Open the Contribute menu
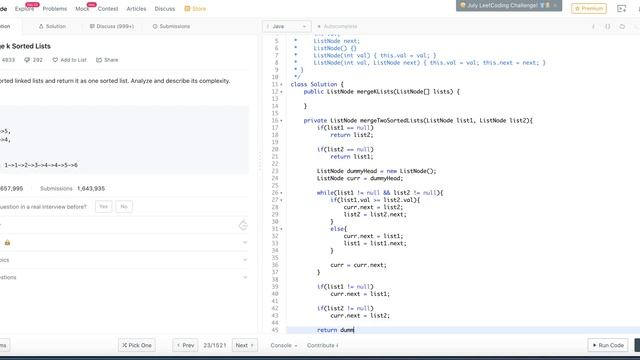This screenshot has width=640, height=360. pos(322,345)
